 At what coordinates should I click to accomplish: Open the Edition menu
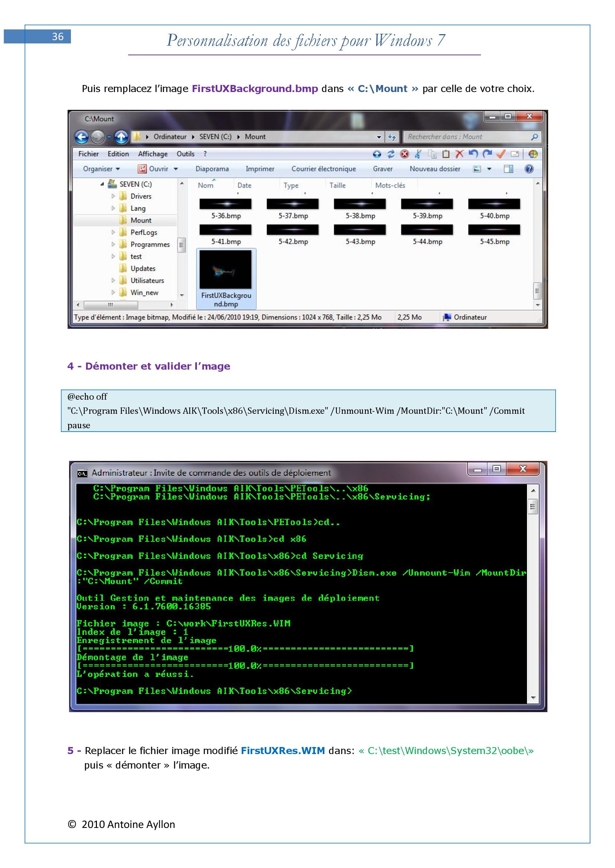tap(118, 154)
